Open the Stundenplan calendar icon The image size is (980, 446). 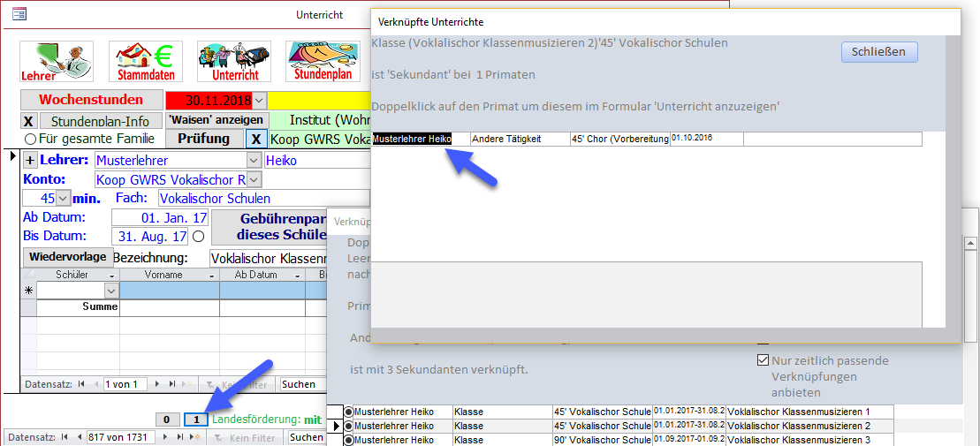tap(322, 61)
